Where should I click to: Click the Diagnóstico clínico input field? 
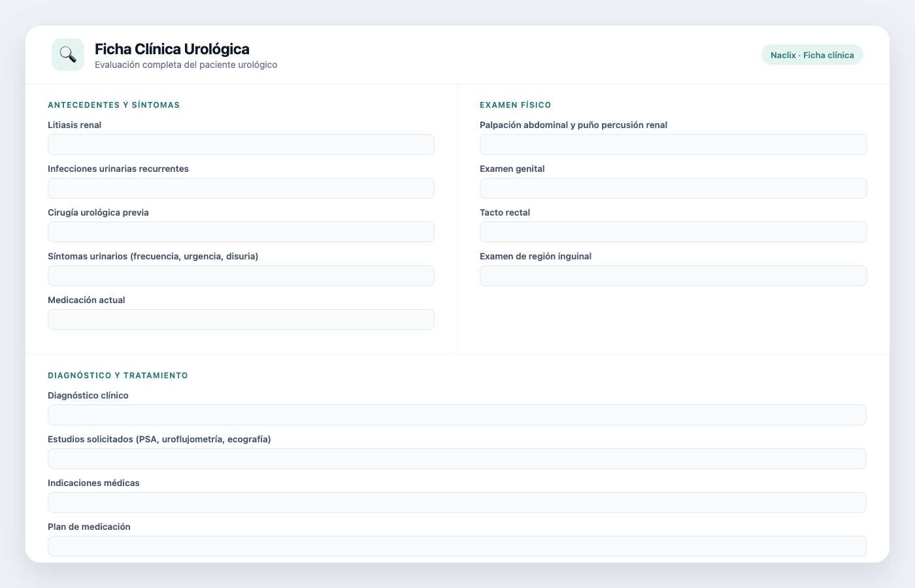pyautogui.click(x=457, y=415)
